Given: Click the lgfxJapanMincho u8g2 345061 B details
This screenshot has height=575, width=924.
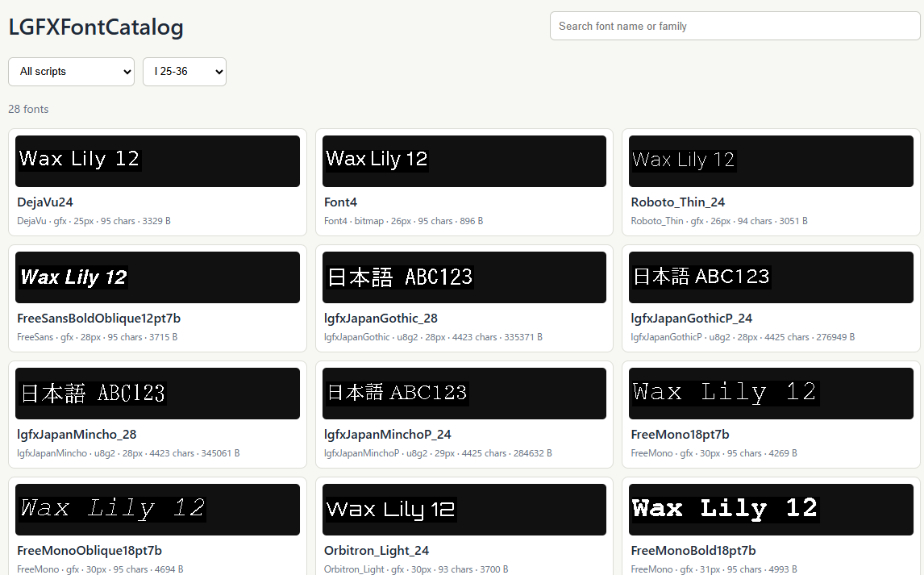Looking at the screenshot, I should 128,453.
